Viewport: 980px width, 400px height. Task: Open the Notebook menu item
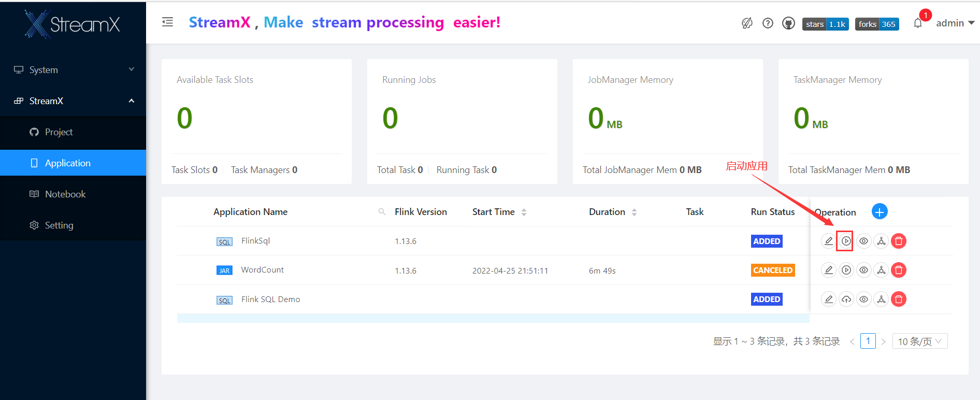(x=73, y=194)
